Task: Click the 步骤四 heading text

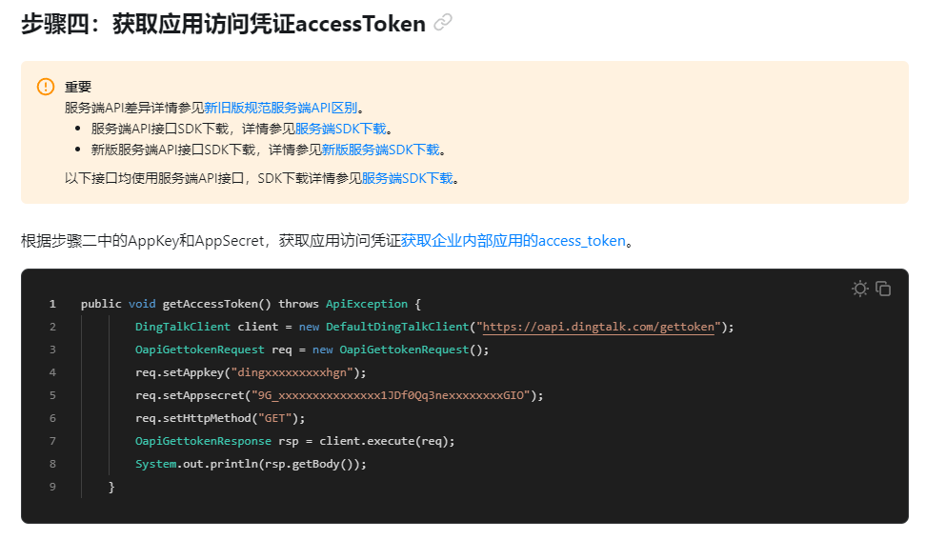Action: [223, 24]
